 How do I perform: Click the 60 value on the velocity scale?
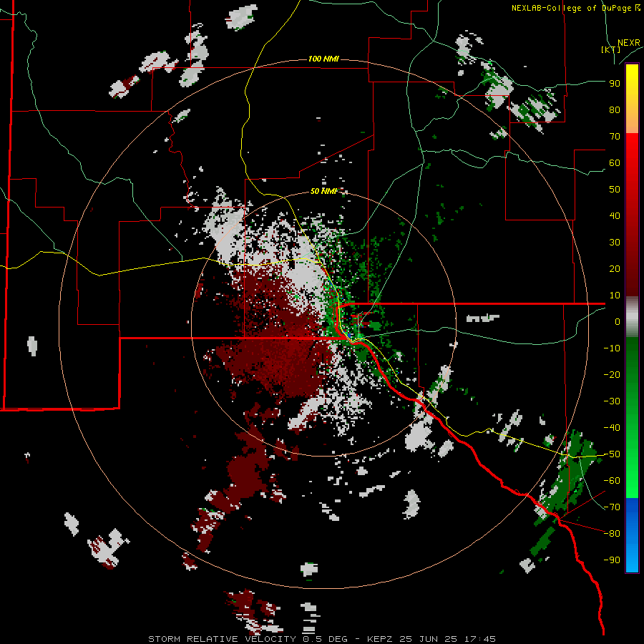[615, 163]
